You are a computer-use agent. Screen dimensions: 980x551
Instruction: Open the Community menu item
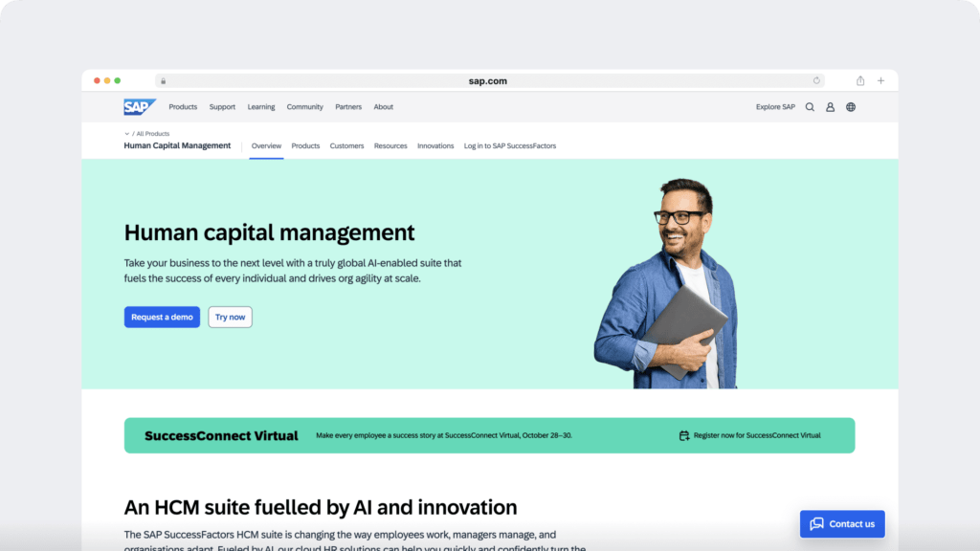304,107
